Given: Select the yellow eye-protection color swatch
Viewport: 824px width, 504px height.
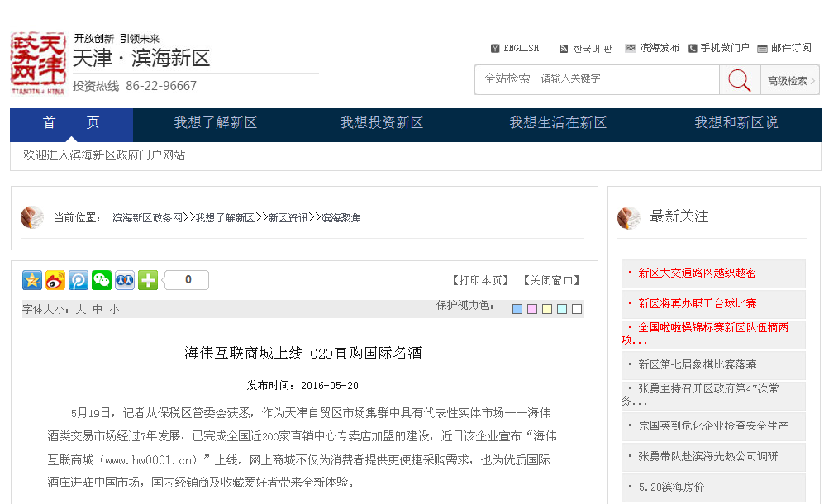Looking at the screenshot, I should 547,309.
